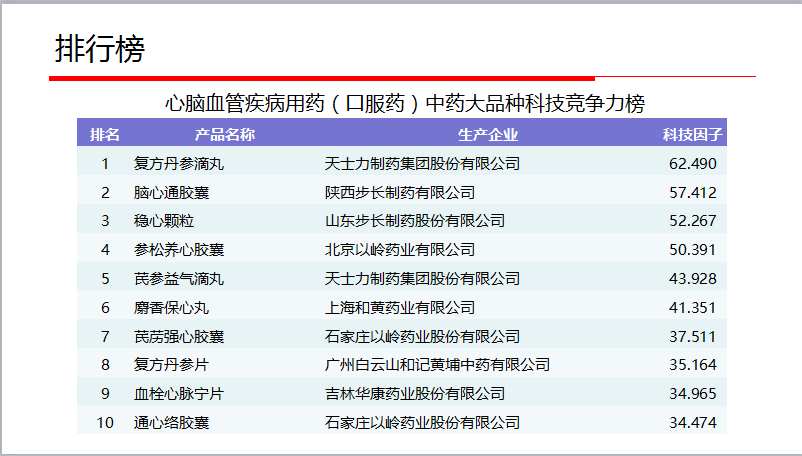Click company 石家庄以岭药业股份有限公司 in row 10
Image resolution: width=802 pixels, height=456 pixels.
422,423
